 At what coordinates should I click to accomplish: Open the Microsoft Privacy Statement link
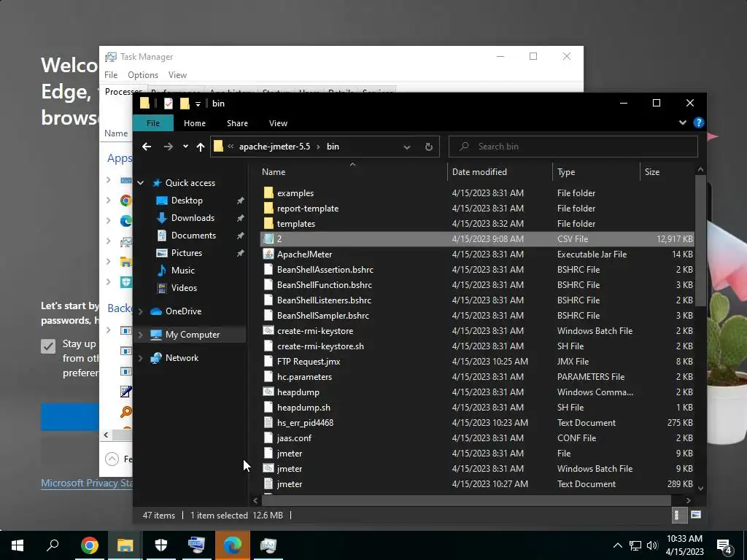[x=87, y=483]
